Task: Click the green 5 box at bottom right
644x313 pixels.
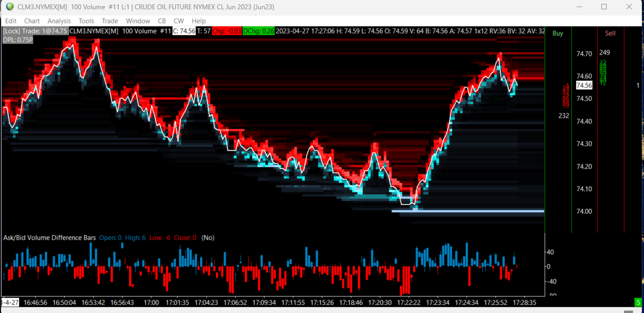Action: point(639,303)
